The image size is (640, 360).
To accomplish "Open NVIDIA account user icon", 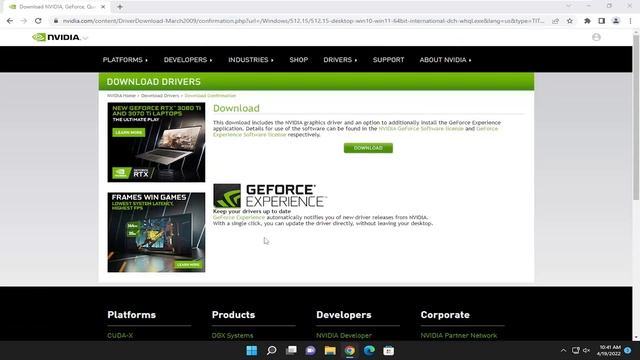I will [x=596, y=37].
